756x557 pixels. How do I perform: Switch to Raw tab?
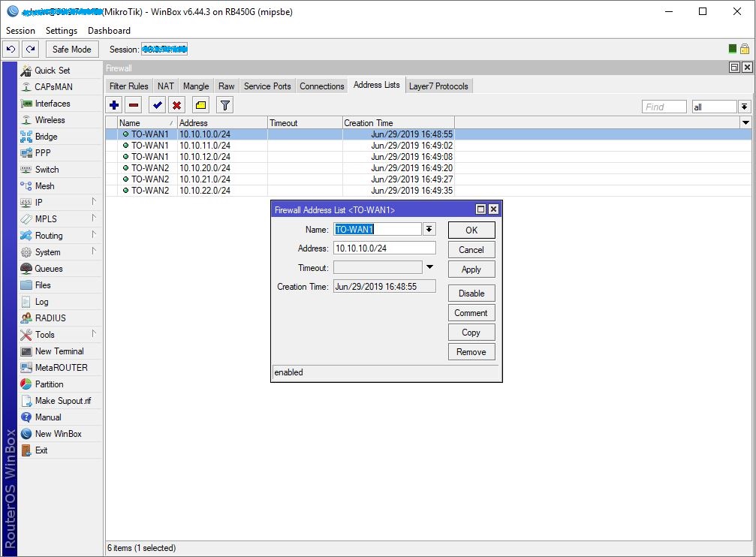point(226,86)
